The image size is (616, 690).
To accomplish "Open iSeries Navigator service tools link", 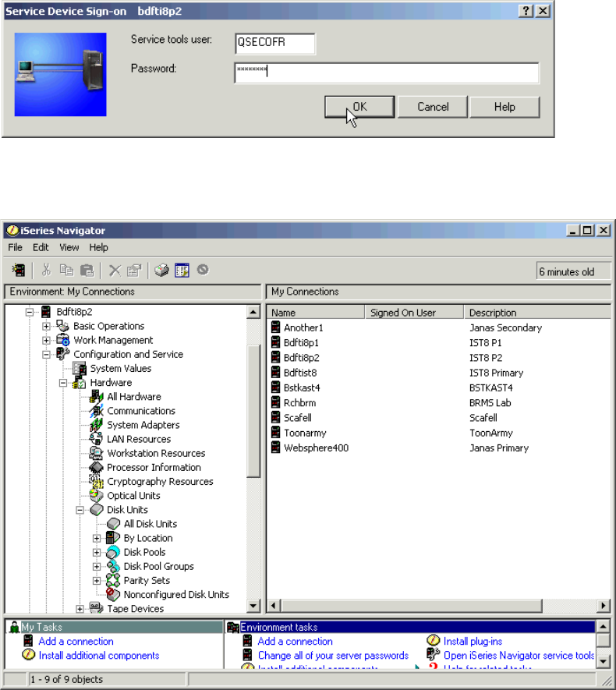I will 519,655.
